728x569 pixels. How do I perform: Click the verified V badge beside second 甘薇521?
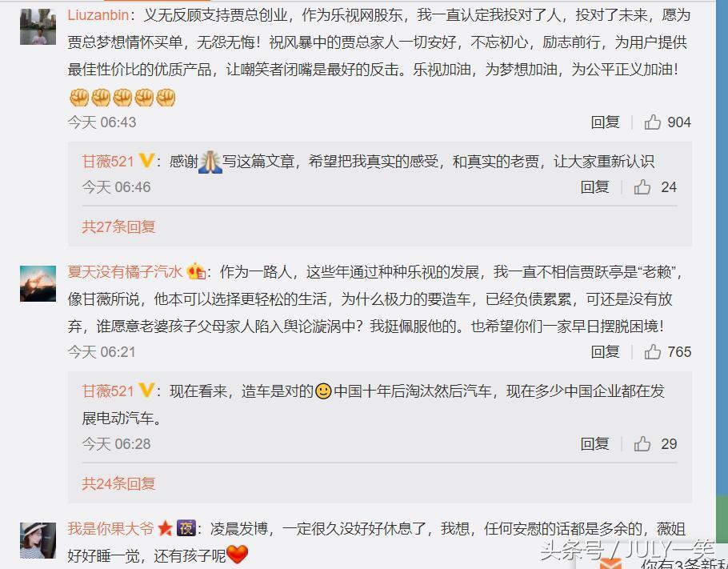146,390
